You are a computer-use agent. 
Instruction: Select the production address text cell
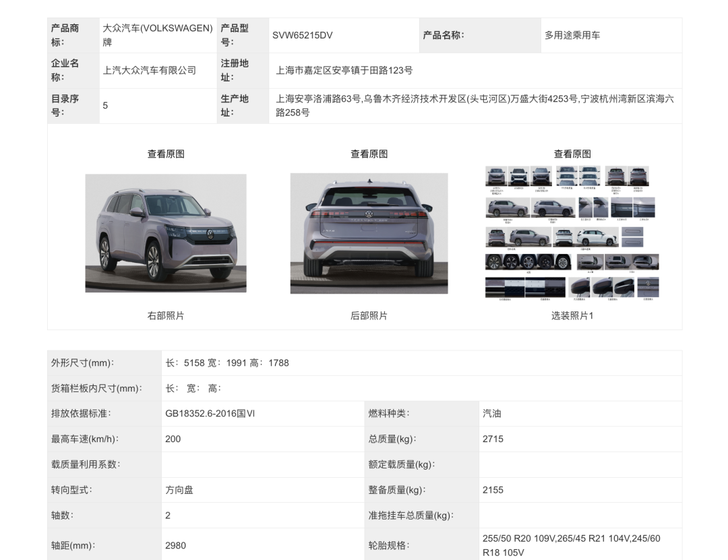(475, 106)
